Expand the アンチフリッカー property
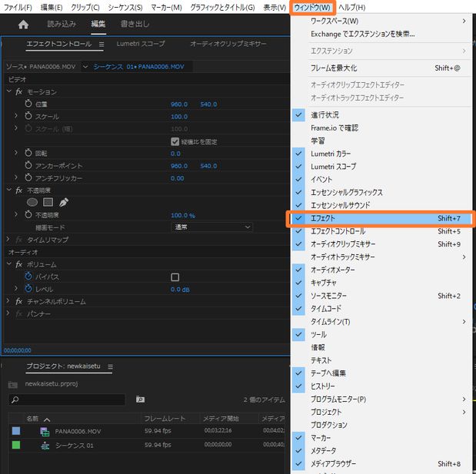This screenshot has width=476, height=474. tap(16, 177)
